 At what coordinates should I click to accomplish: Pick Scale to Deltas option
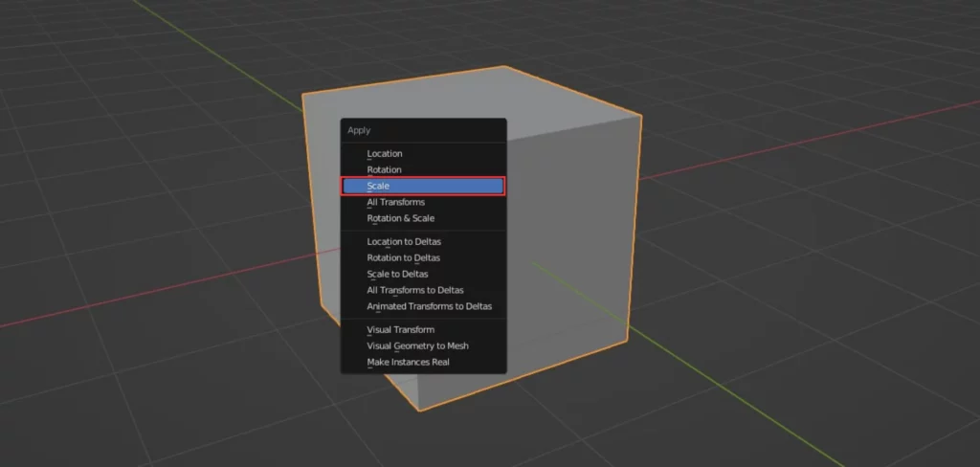pos(423,275)
